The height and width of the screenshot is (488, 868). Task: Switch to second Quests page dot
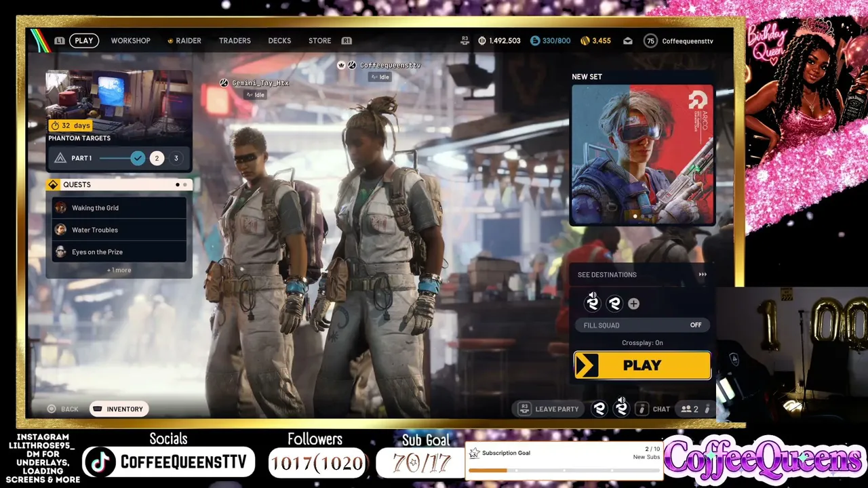click(184, 184)
